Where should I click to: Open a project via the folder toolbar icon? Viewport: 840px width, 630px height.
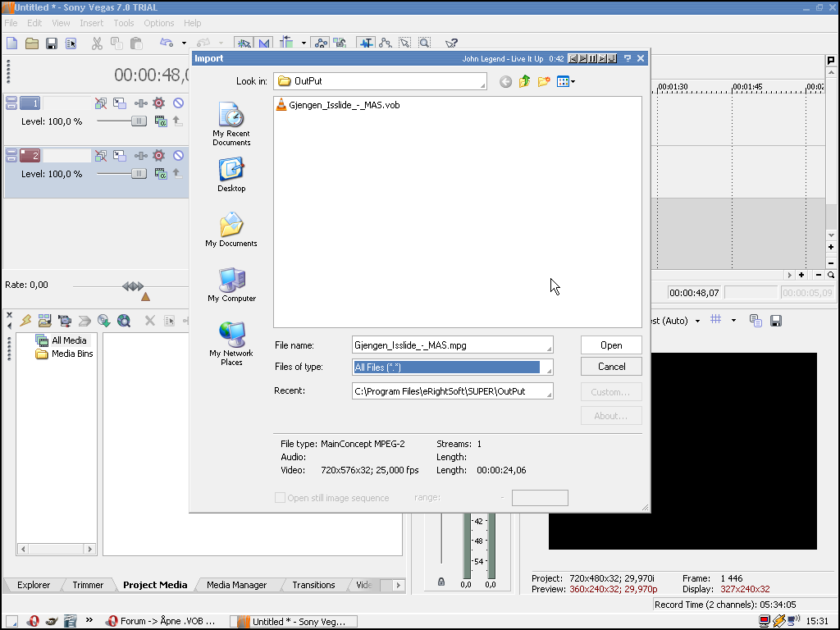32,43
